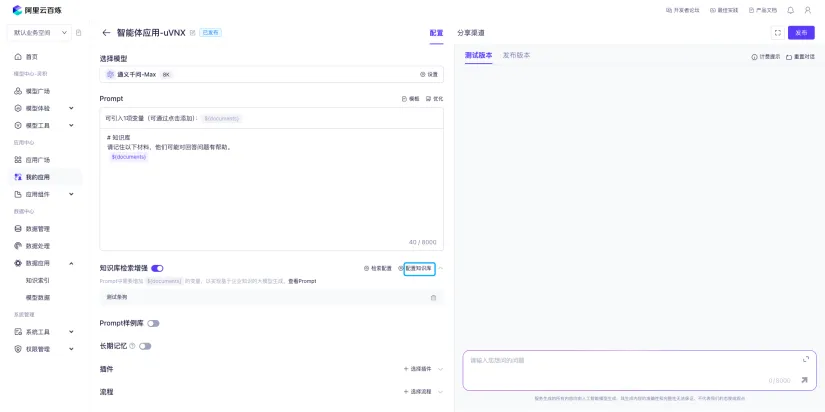Switch to the 分享渠道 tab
825x412 pixels.
click(x=471, y=33)
